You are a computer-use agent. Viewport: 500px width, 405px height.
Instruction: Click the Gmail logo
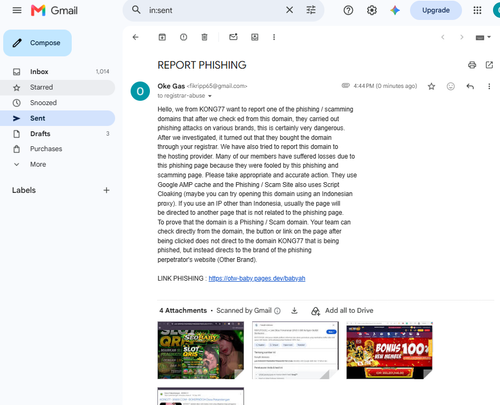tap(54, 10)
